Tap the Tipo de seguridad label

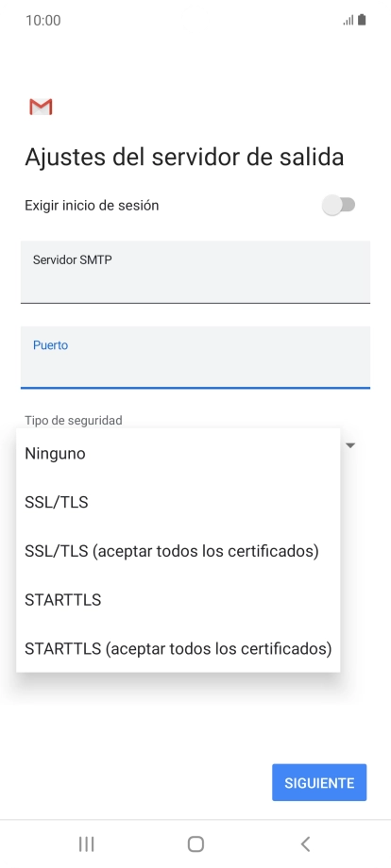click(73, 420)
